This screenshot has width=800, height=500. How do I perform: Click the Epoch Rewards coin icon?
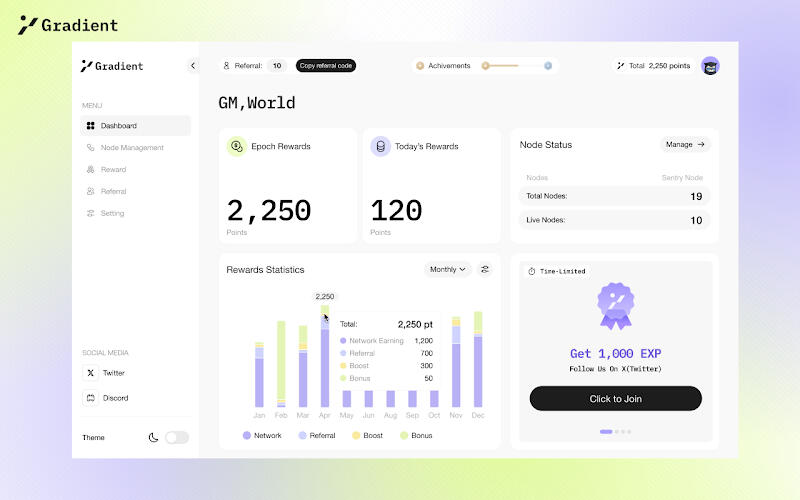pos(236,147)
